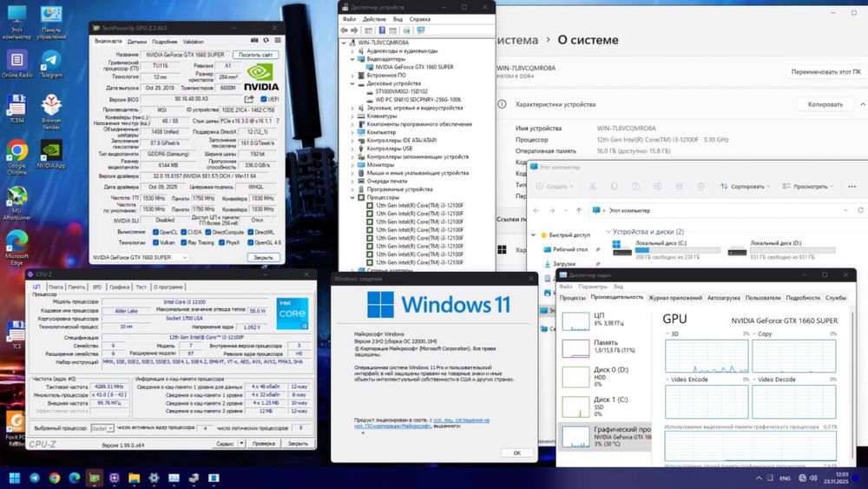Switch to Validation tab in GPU-Z

(194, 42)
